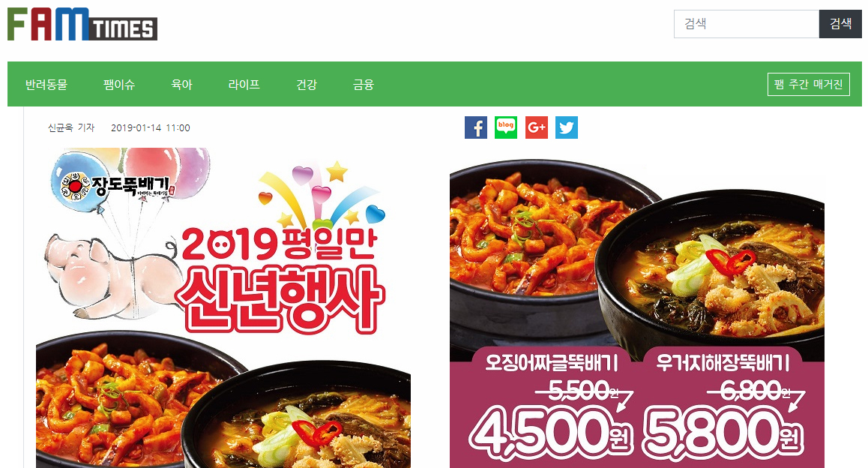Screen dimensions: 868x468
Task: Go to the 육아 section
Action: [x=181, y=84]
